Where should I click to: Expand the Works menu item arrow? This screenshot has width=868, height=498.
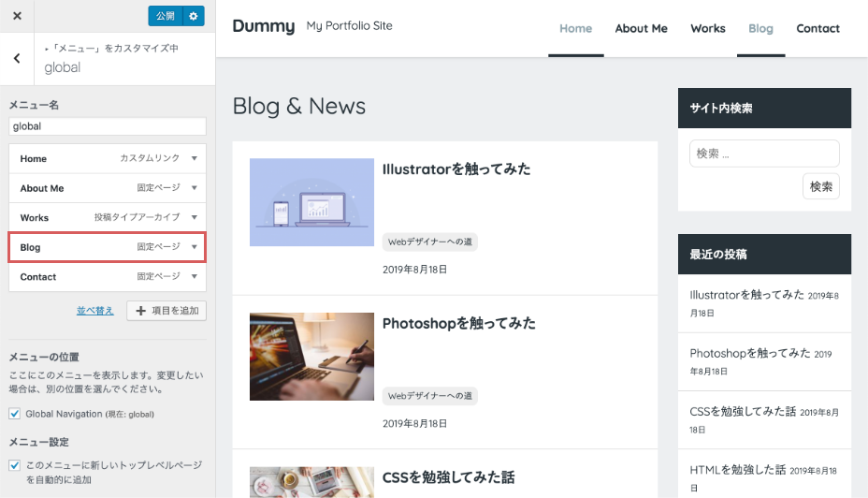pos(194,217)
